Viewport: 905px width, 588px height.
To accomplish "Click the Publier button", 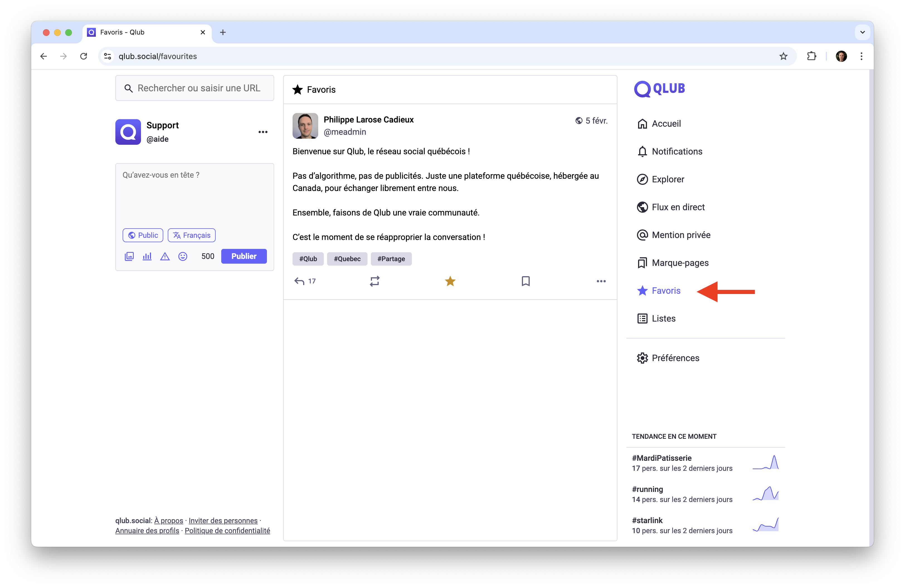I will pos(244,256).
